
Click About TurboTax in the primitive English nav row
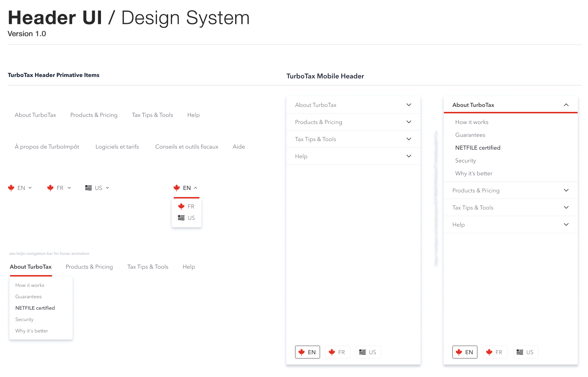tap(35, 115)
